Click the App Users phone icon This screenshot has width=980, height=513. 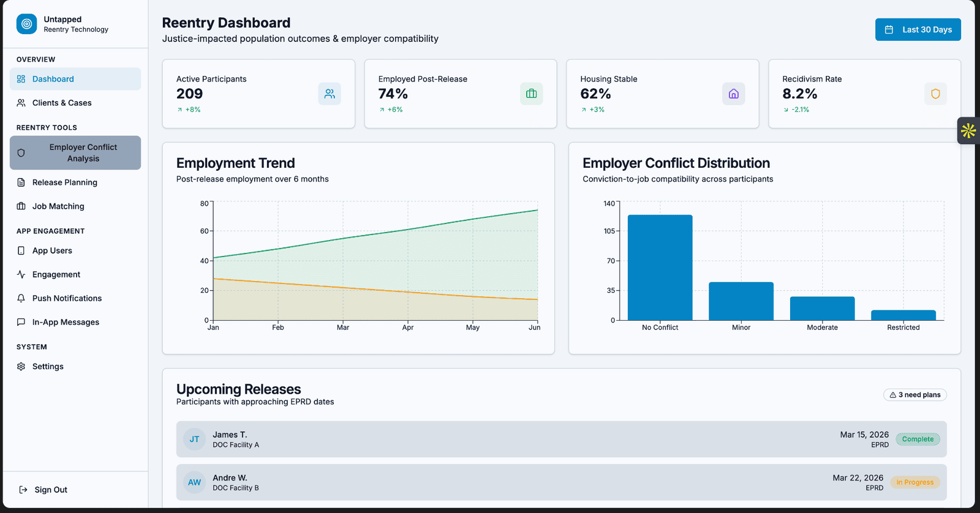coord(21,250)
